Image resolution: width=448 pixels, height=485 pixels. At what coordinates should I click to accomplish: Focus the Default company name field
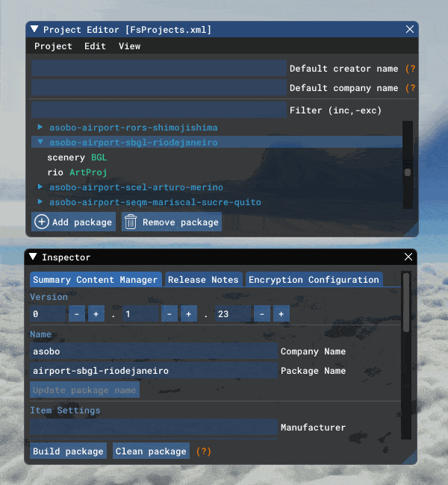pos(159,87)
